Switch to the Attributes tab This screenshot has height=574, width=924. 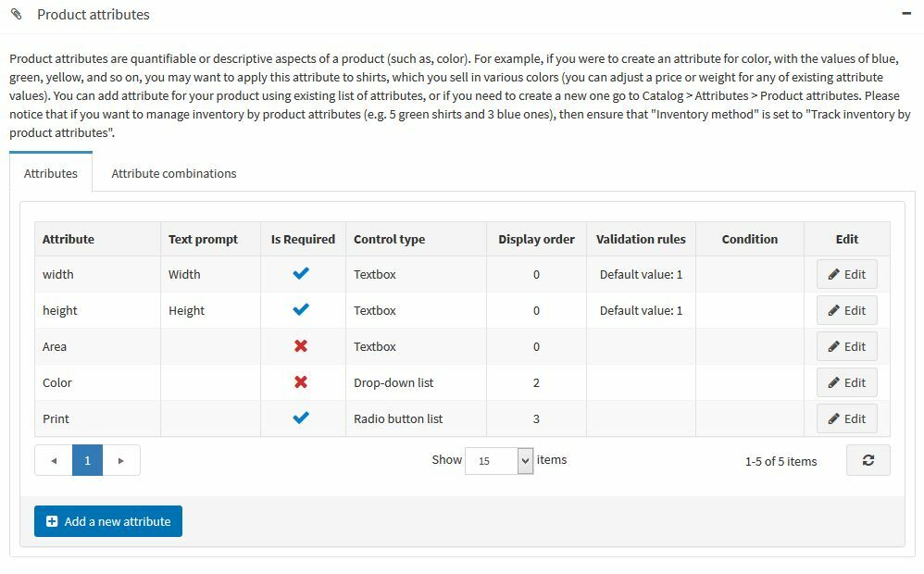pyautogui.click(x=51, y=173)
